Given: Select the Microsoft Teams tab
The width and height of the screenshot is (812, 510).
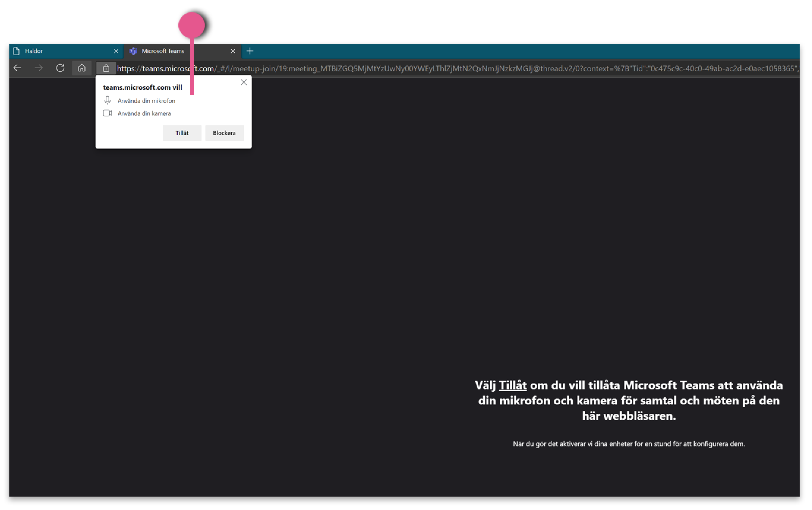Looking at the screenshot, I should pos(182,51).
